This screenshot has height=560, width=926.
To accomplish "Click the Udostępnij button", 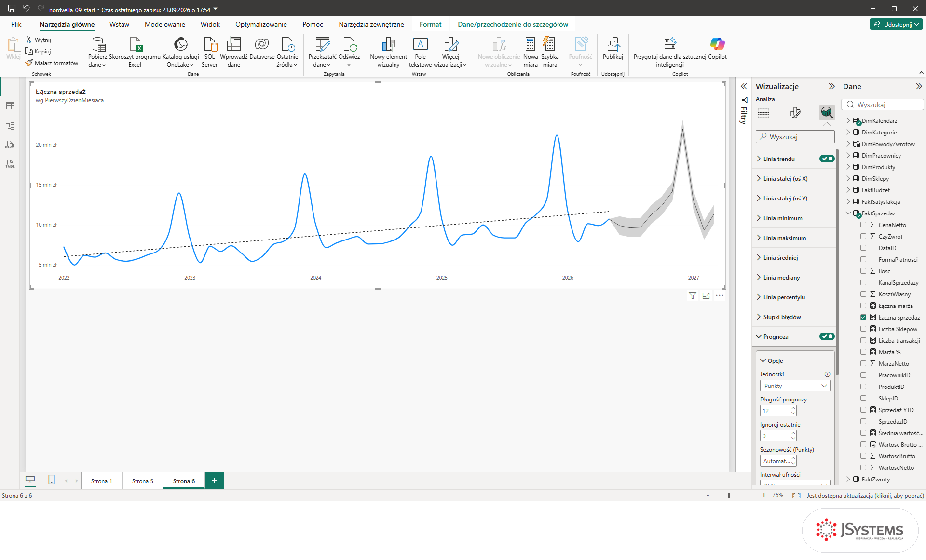I will pos(896,24).
